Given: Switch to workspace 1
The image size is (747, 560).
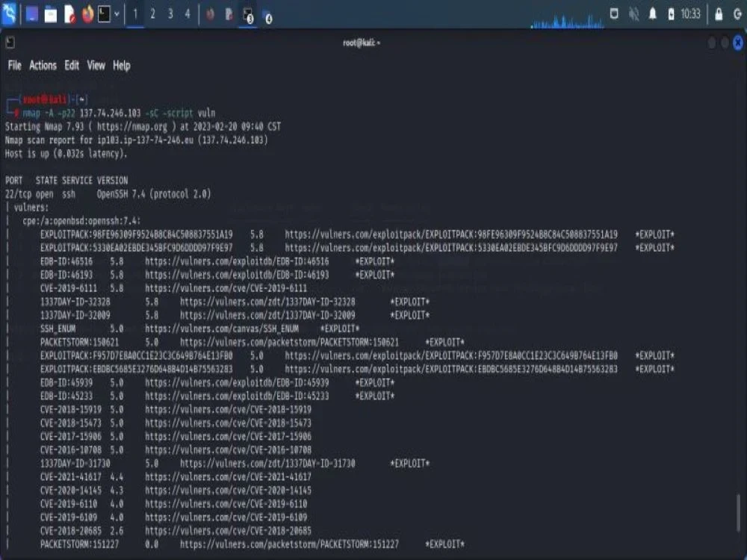Looking at the screenshot, I should 135,14.
